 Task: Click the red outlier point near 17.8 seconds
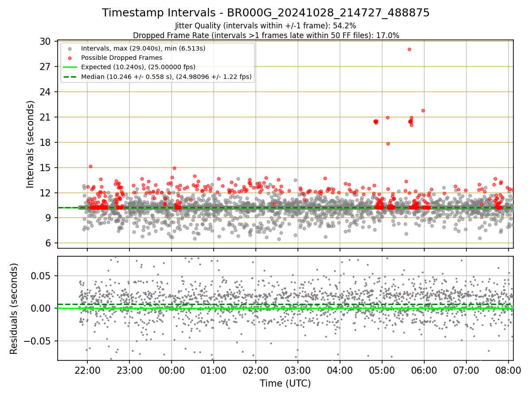tap(388, 144)
